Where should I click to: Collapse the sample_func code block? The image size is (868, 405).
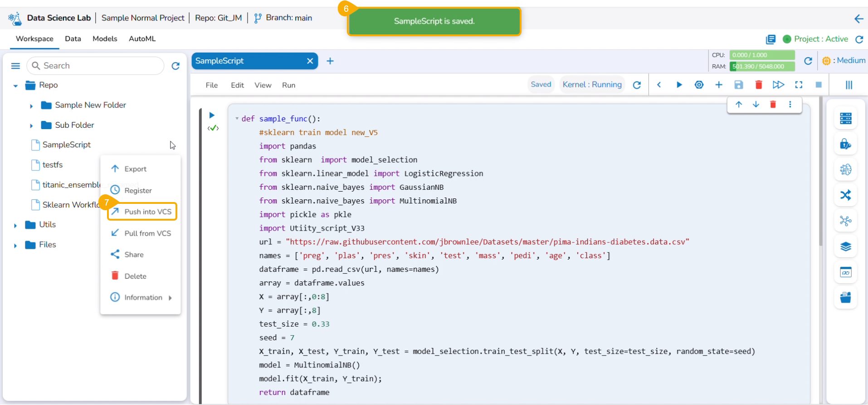(237, 119)
